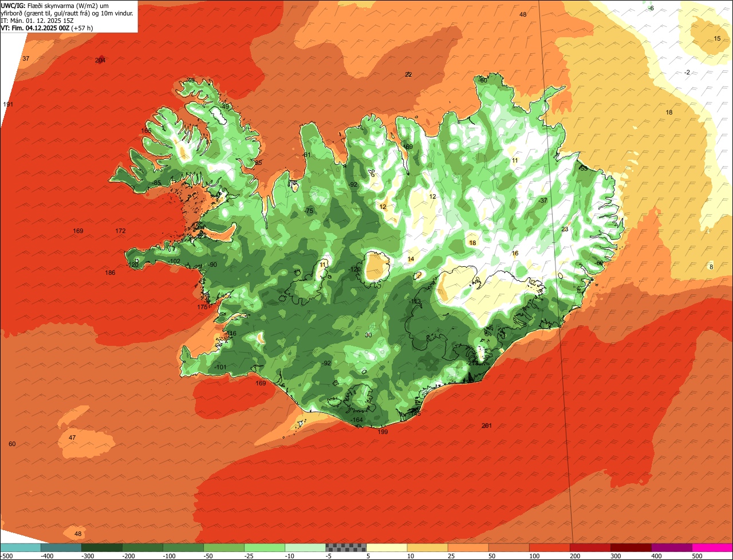Click the palest green legend swatch between -10 and -5

(305, 547)
